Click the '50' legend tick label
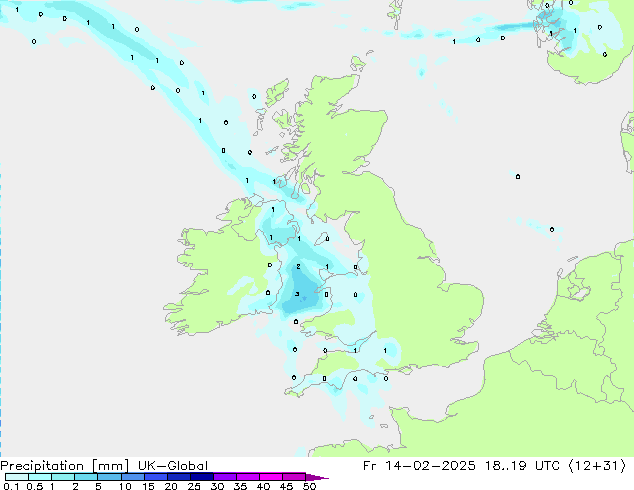The width and height of the screenshot is (634, 490). 309,486
